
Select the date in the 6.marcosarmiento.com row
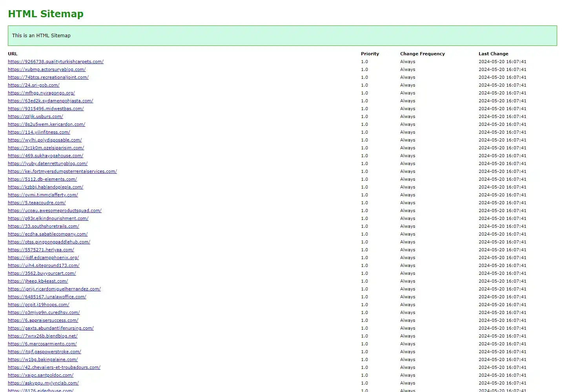coord(503,344)
